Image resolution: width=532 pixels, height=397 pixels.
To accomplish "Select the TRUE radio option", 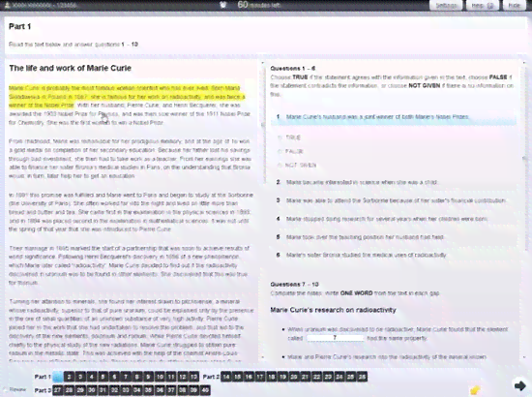I will coord(281,137).
